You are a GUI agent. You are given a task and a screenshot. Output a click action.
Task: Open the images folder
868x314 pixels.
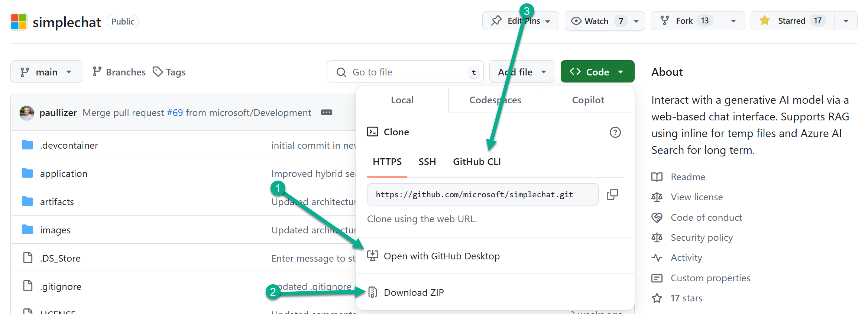(x=55, y=230)
